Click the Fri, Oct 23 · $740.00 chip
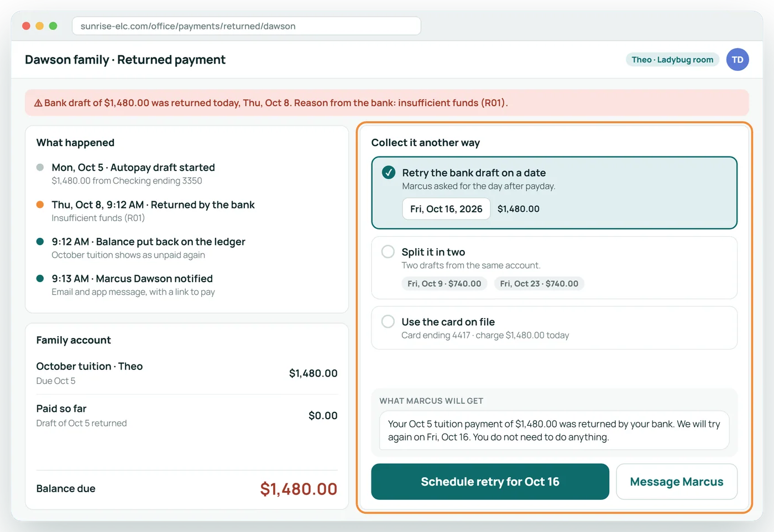Screen dimensions: 774x532 (x=539, y=284)
